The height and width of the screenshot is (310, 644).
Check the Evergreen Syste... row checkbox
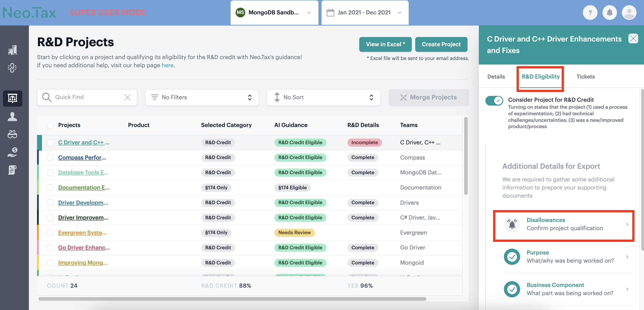tap(50, 233)
